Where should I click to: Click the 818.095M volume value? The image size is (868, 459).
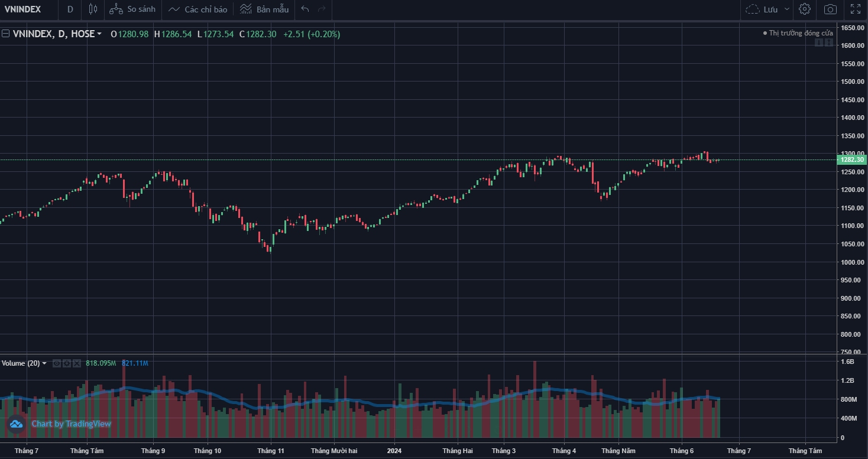pyautogui.click(x=101, y=363)
